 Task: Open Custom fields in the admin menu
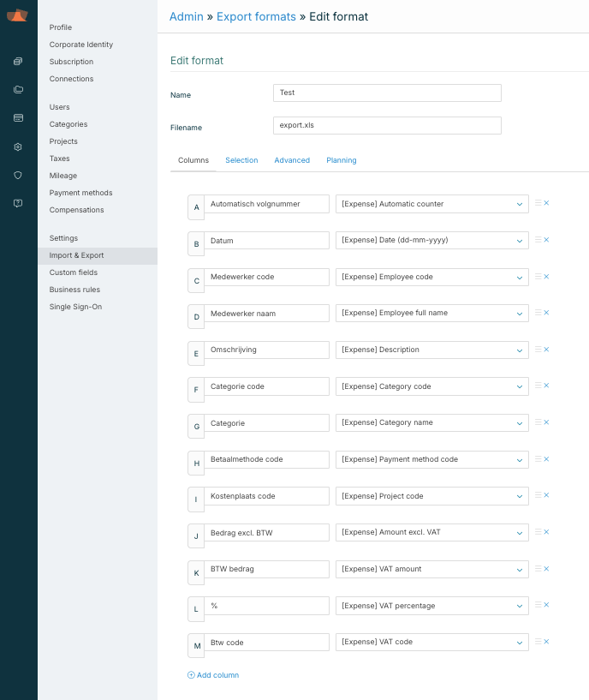coord(74,272)
